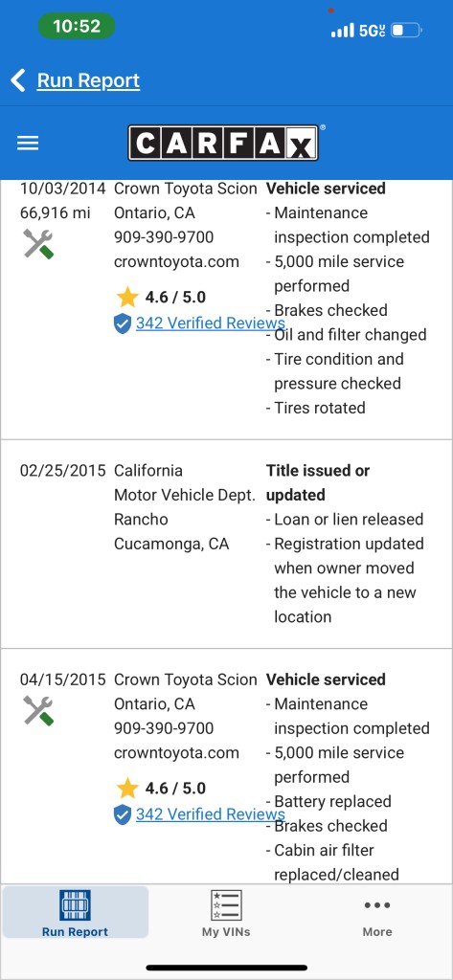
Task: Tap the back chevron beside Run Report
Action: pos(18,80)
